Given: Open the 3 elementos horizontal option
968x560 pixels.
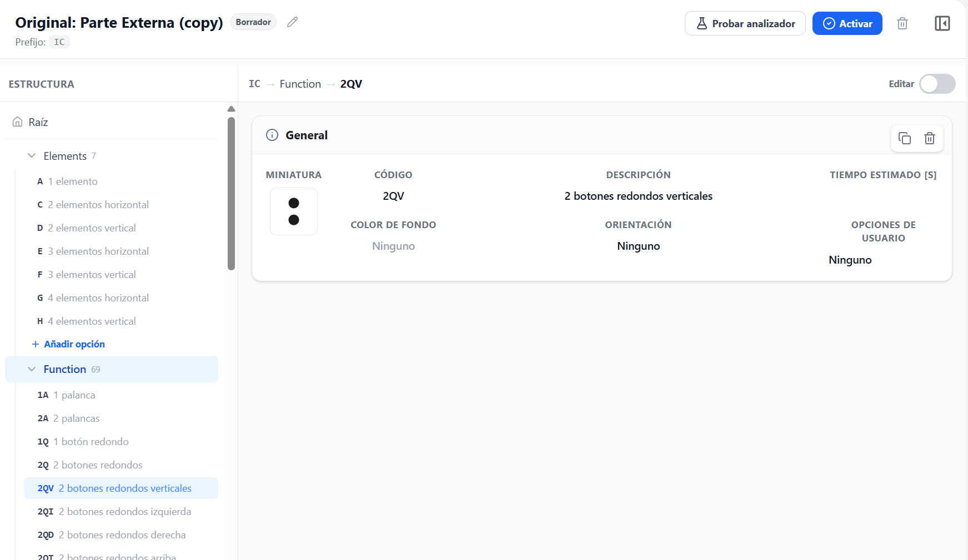Looking at the screenshot, I should click(121, 251).
